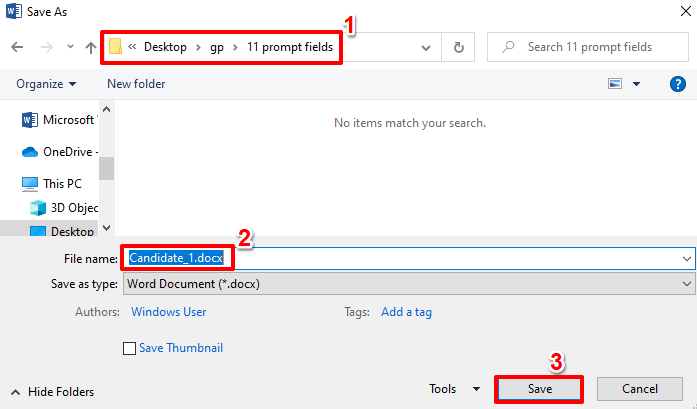Open the recent locations dropdown arrow
697x409 pixels.
pos(69,47)
